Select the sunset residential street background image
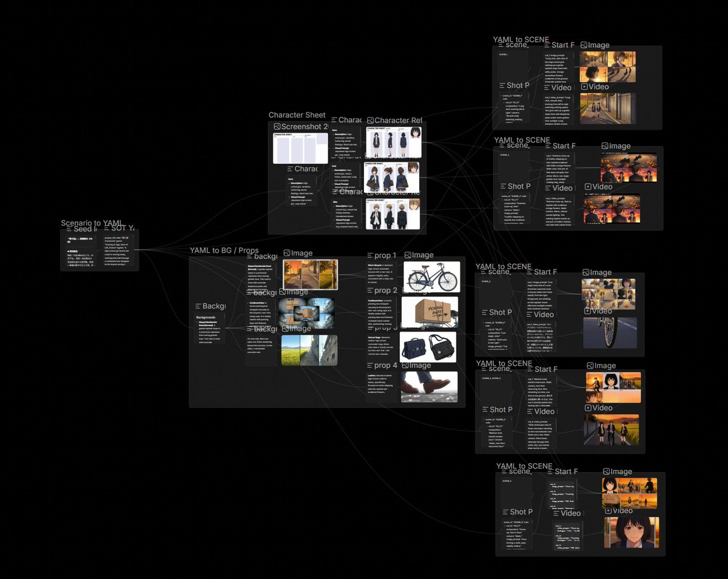The width and height of the screenshot is (728, 579). pos(310,274)
